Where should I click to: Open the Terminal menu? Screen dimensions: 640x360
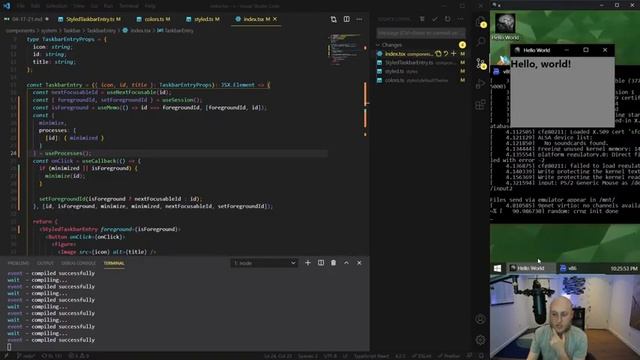point(129,6)
